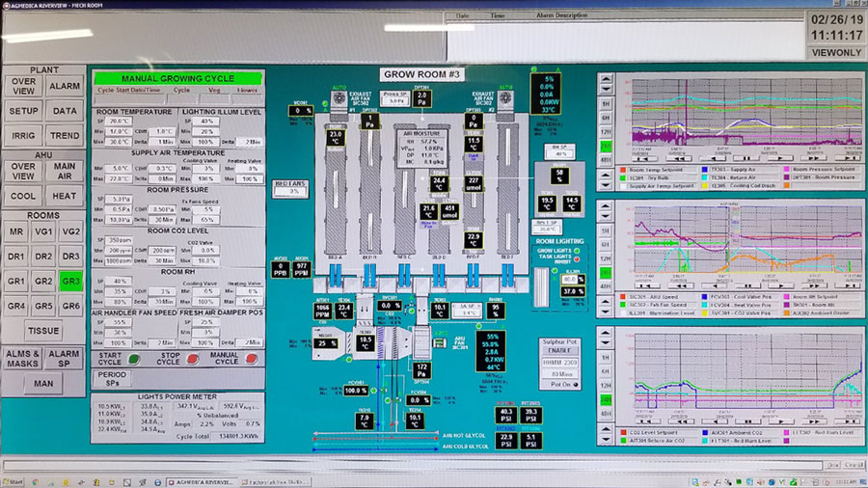The image size is (868, 488).
Task: Click the up arrow above the middle trend's 1H button
Action: (607, 206)
